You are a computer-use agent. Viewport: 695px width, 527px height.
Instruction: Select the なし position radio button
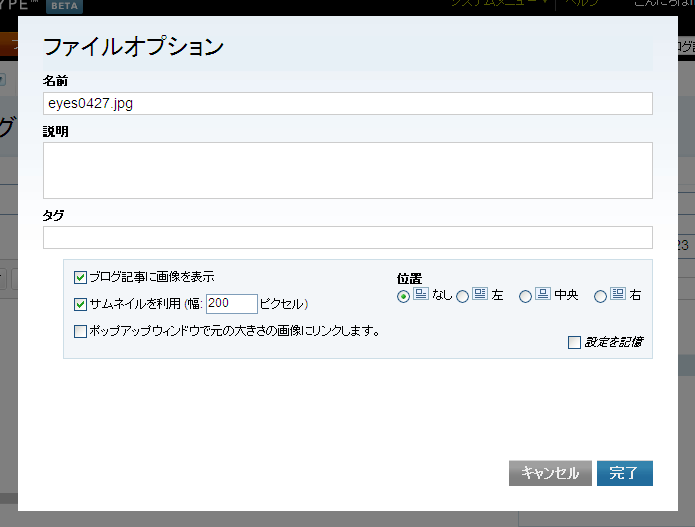tap(404, 296)
